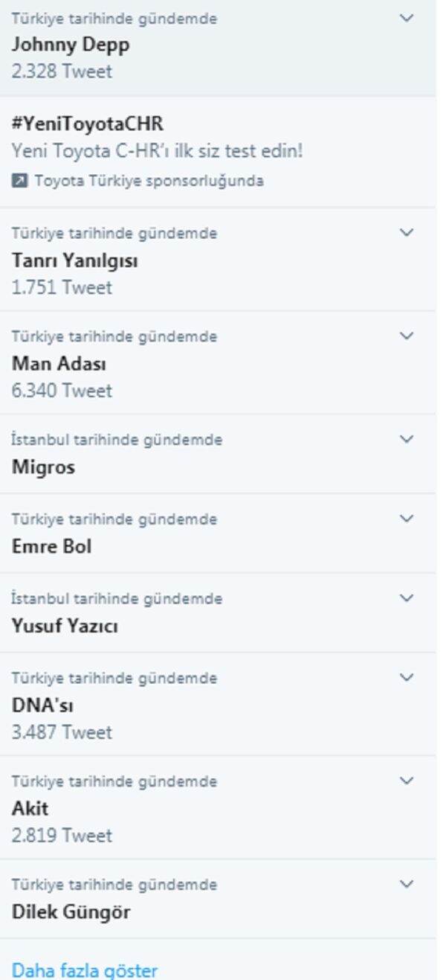Open the Yusuf Yazıcı trend

[x=65, y=626]
